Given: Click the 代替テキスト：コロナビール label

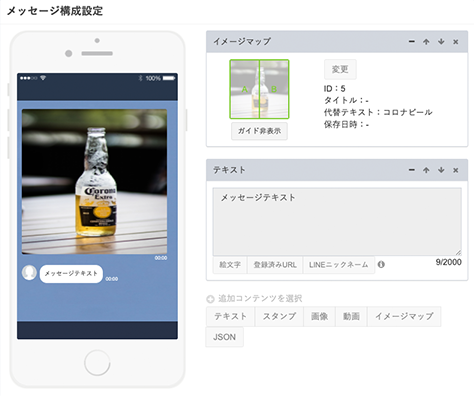Looking at the screenshot, I should click(378, 112).
